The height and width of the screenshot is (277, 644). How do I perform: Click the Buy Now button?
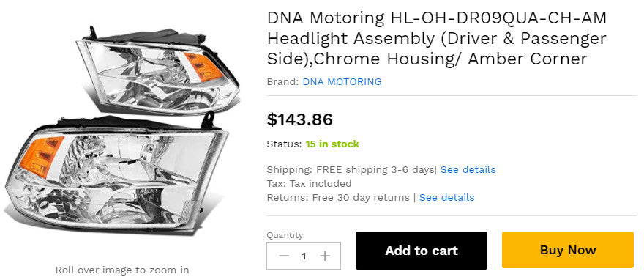pyautogui.click(x=568, y=250)
